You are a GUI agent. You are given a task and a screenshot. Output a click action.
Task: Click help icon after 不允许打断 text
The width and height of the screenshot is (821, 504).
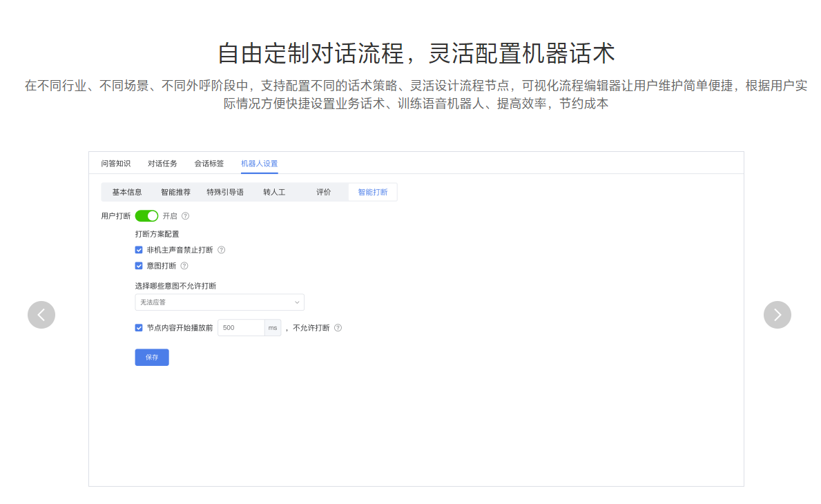click(338, 328)
